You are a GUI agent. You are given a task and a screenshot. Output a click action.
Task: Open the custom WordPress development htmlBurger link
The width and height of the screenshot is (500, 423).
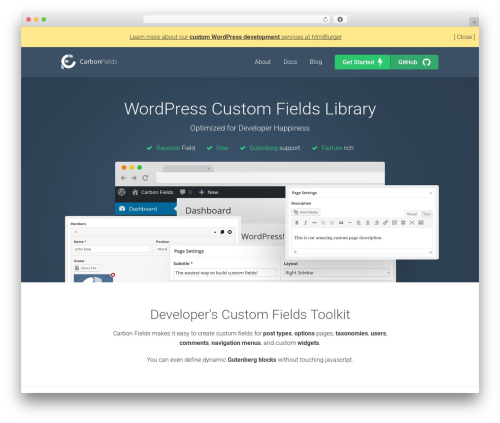point(236,37)
